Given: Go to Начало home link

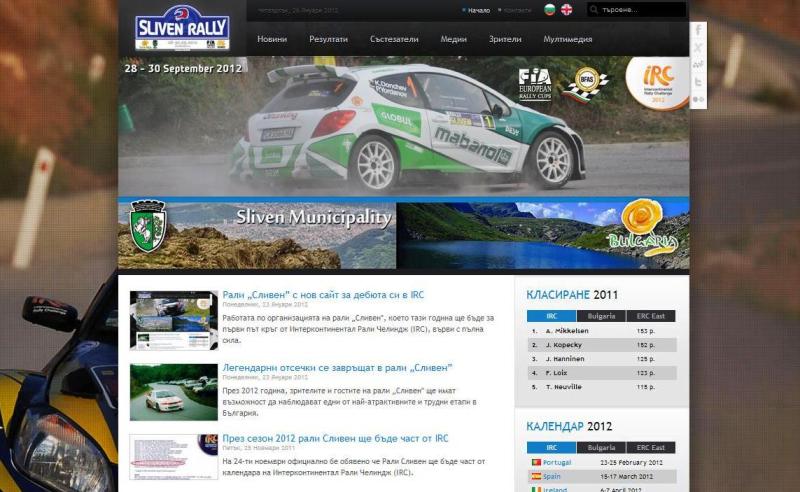Looking at the screenshot, I should tap(478, 10).
